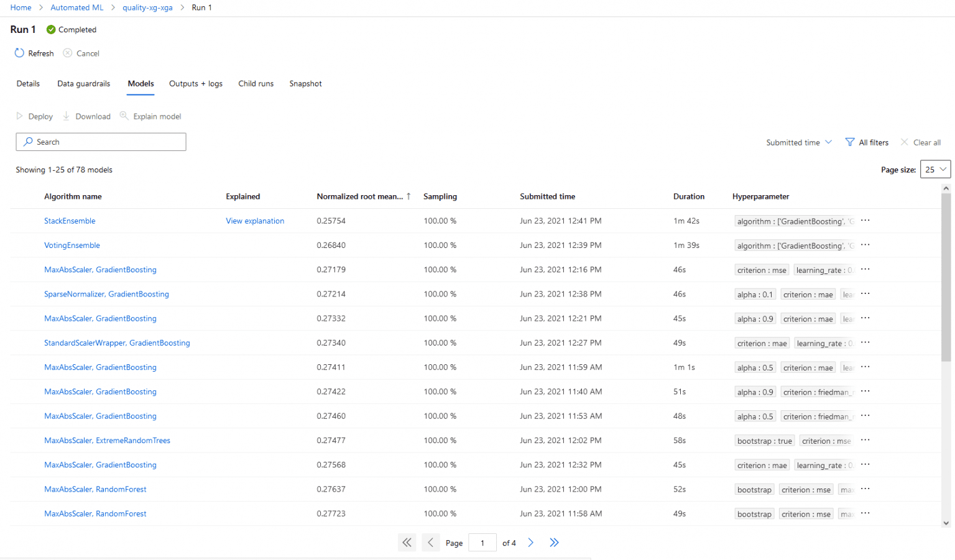Click the Refresh icon button

point(19,53)
